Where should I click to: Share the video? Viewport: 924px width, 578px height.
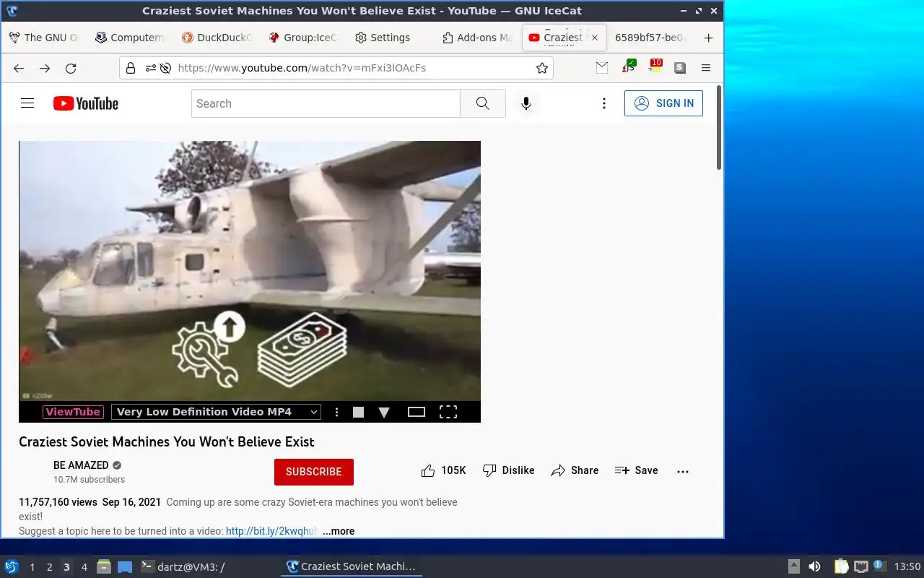pyautogui.click(x=575, y=470)
